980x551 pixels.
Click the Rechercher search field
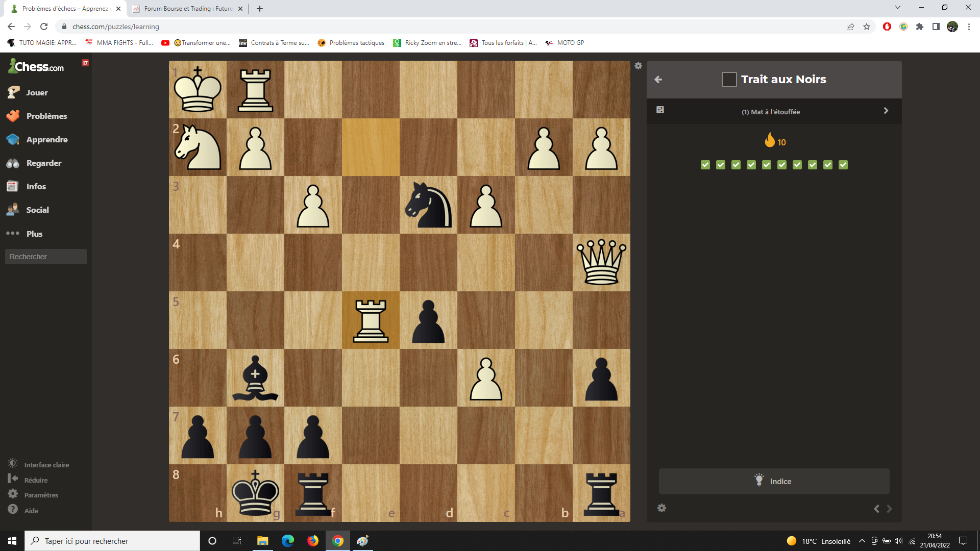tap(46, 257)
